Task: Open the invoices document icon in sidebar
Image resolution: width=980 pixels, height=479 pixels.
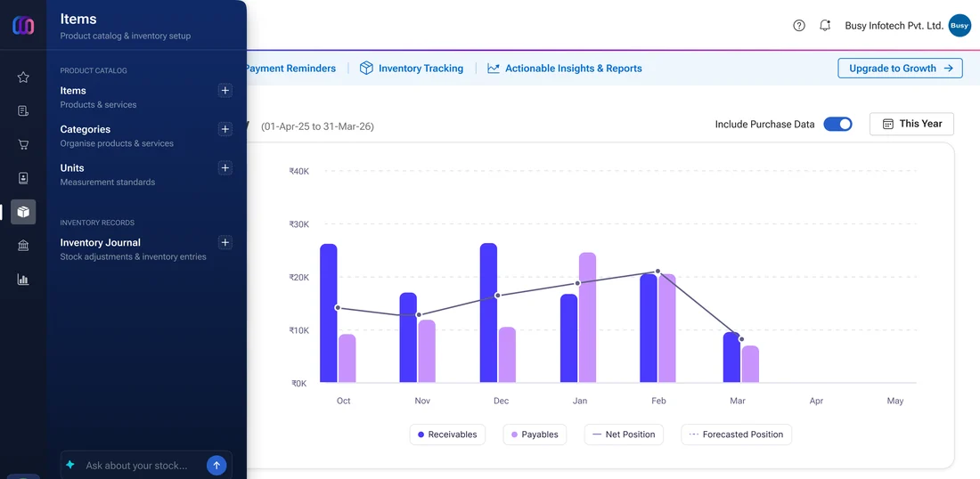Action: click(23, 111)
